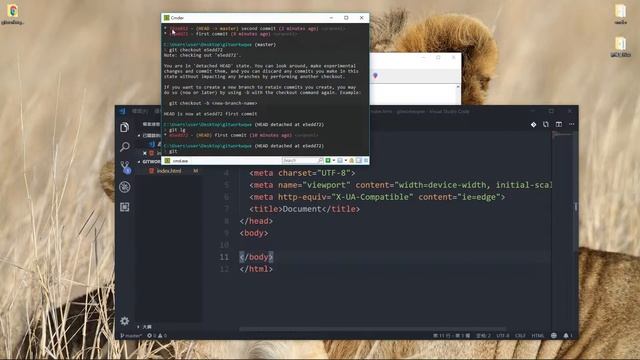This screenshot has height=360, width=640.
Task: Open the More Actions ellipsis in editor
Action: (571, 124)
